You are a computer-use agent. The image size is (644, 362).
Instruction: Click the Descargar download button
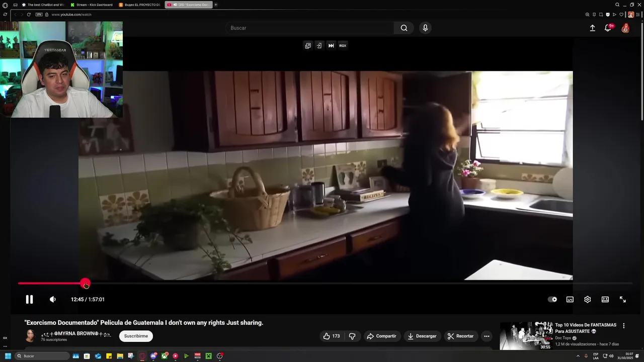point(422,336)
